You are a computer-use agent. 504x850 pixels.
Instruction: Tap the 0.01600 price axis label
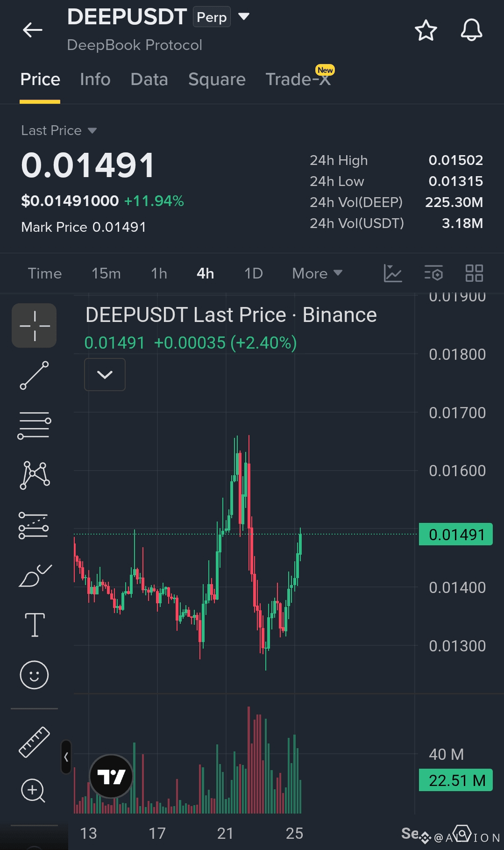[457, 471]
